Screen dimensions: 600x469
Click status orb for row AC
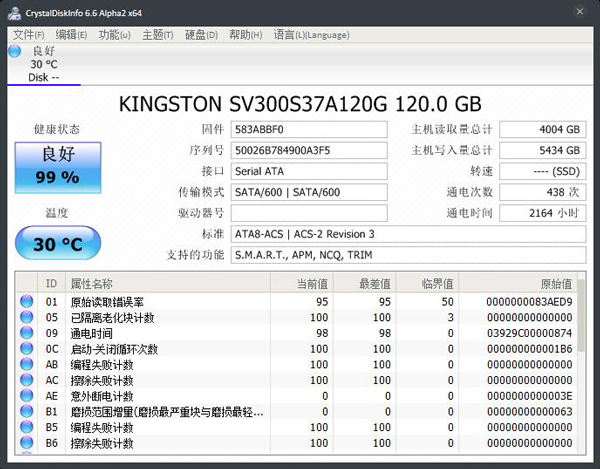point(26,380)
